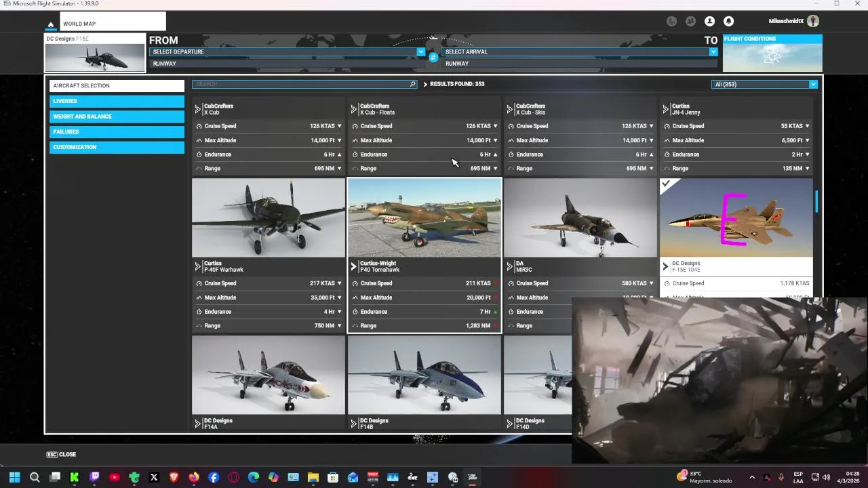This screenshot has height=488, width=868.
Task: Launch Twitch from the taskbar
Action: click(x=94, y=477)
